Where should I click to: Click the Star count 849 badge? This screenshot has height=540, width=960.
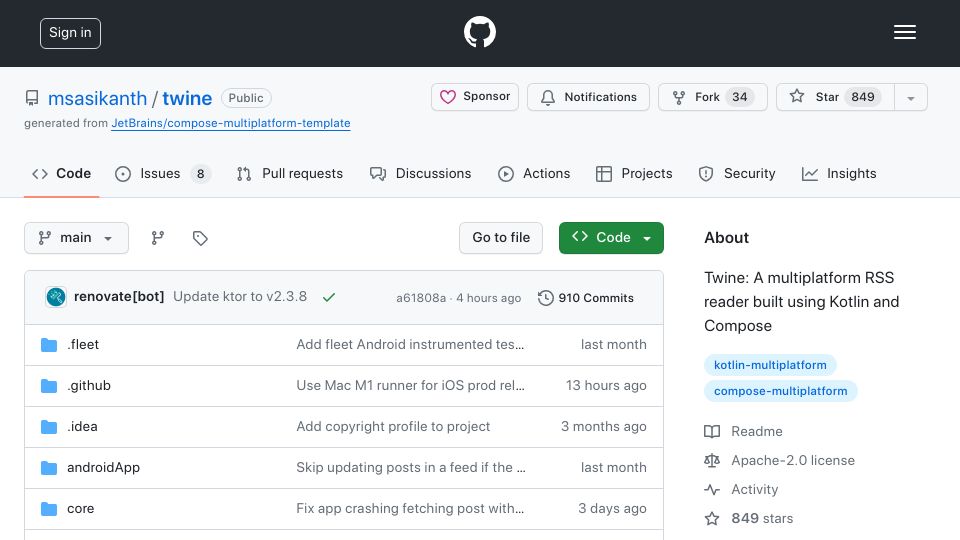(863, 97)
